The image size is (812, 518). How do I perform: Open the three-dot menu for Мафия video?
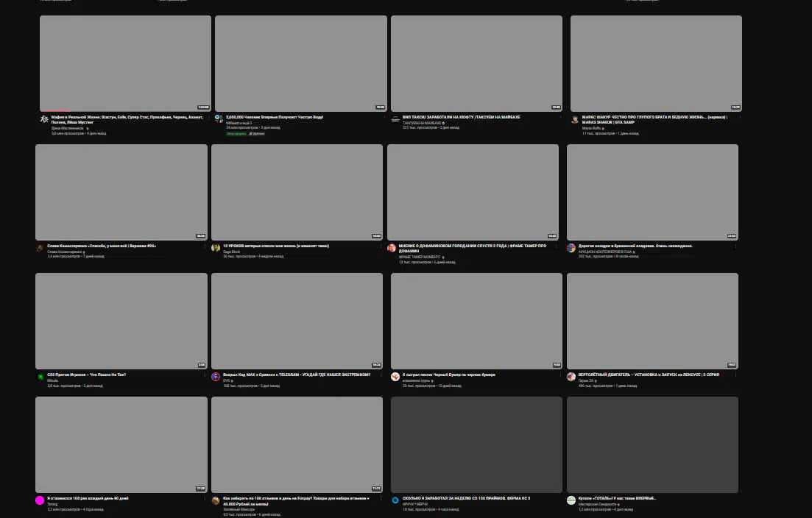tap(208, 118)
